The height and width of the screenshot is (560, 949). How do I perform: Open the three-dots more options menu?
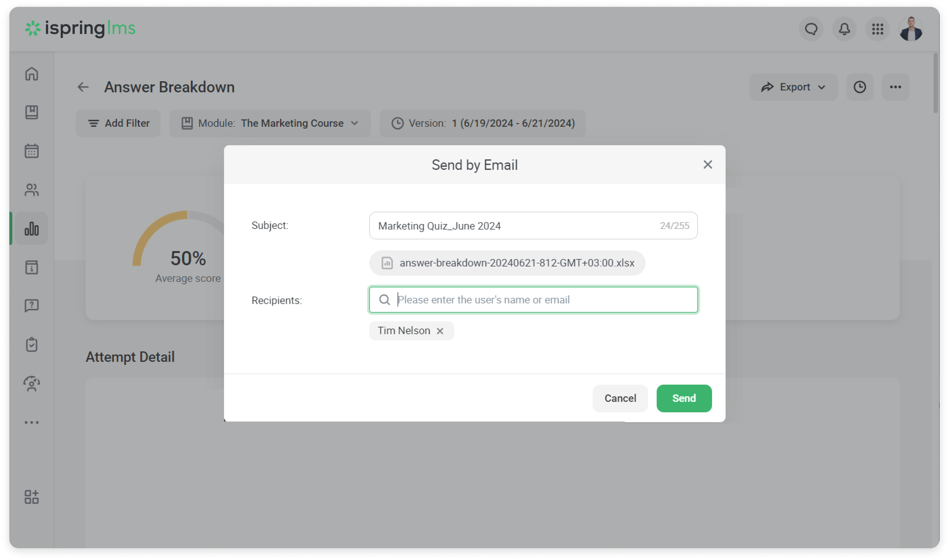[895, 87]
